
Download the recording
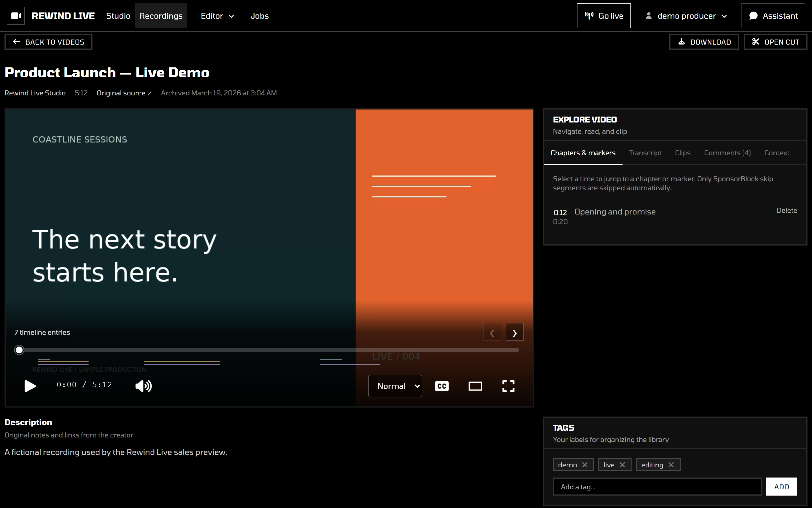pos(704,42)
